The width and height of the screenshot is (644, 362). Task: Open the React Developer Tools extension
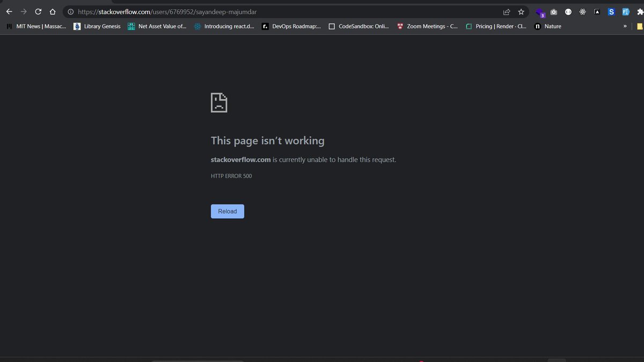click(x=582, y=12)
